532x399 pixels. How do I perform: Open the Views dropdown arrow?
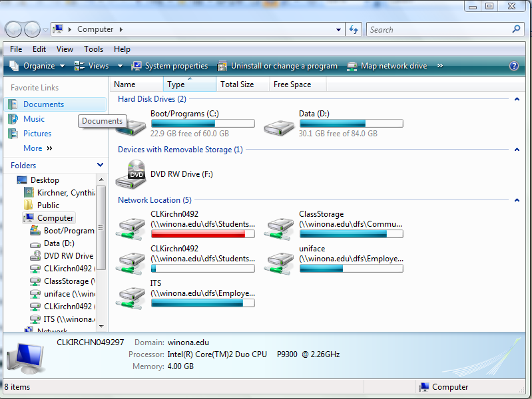point(121,66)
